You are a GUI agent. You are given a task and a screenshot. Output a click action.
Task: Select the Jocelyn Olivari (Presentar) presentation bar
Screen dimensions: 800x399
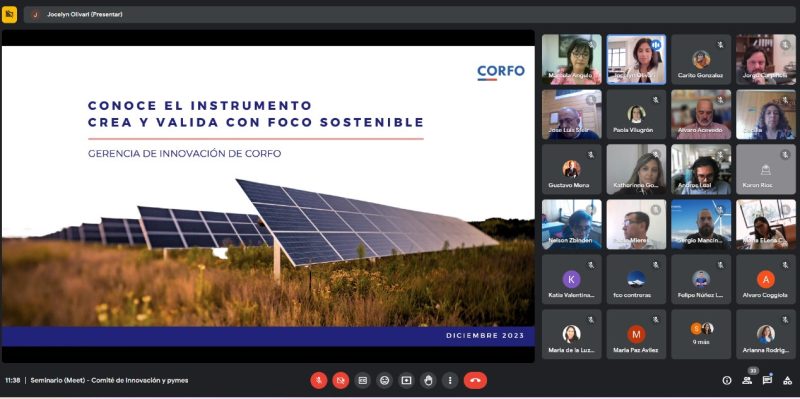410,14
